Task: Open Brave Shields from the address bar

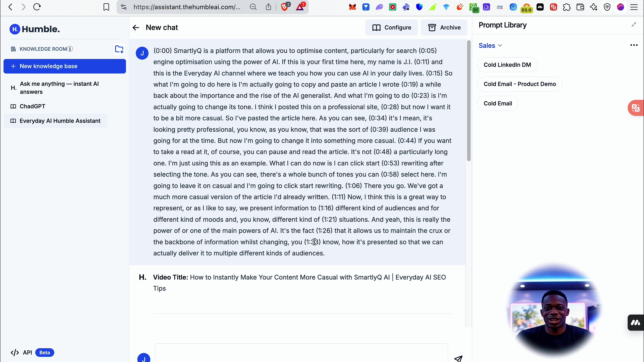Action: point(285,7)
